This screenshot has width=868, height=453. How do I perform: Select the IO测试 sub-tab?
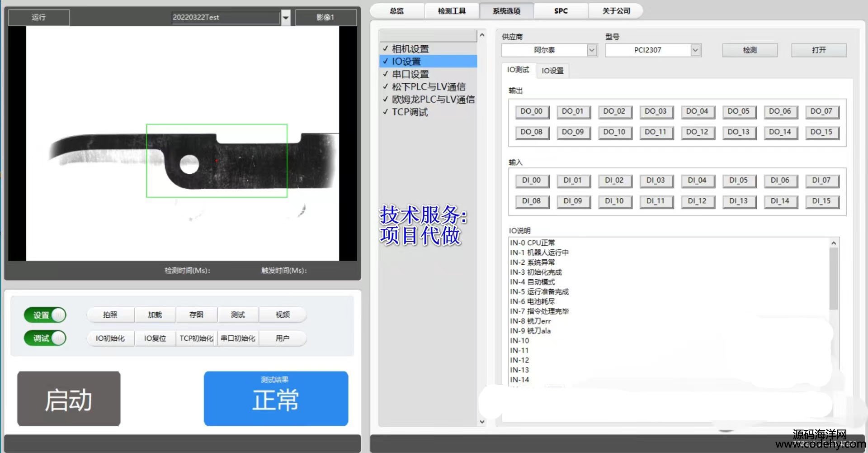click(518, 70)
